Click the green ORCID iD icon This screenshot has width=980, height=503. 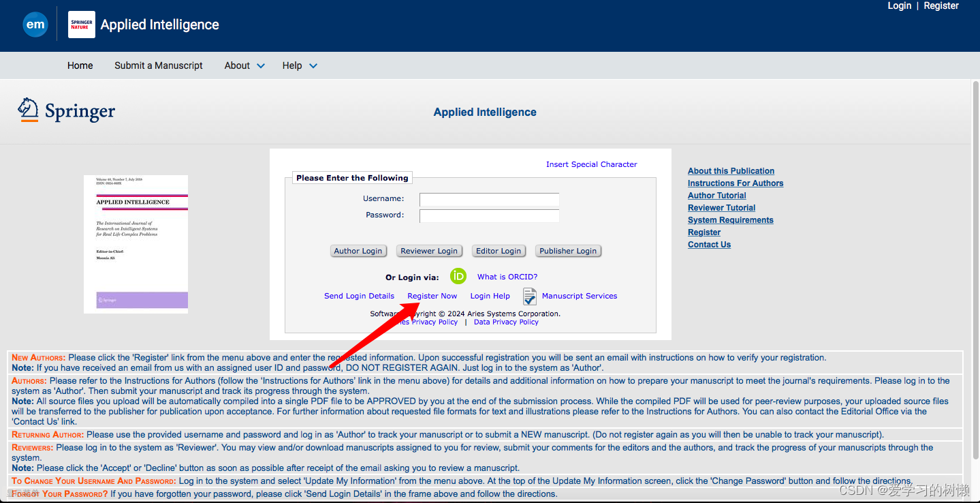(x=458, y=277)
